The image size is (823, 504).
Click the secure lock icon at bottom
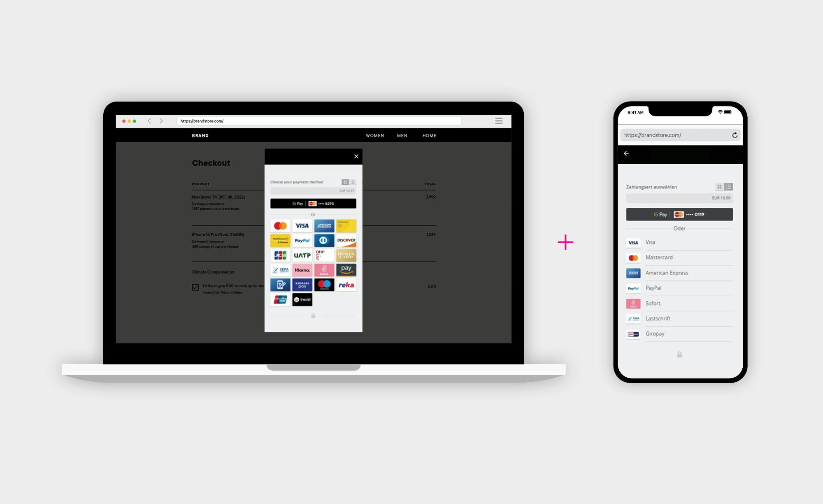tap(313, 316)
